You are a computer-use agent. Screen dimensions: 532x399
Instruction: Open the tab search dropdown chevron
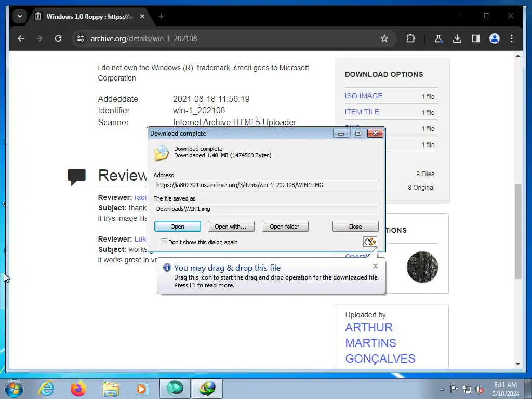pos(20,16)
